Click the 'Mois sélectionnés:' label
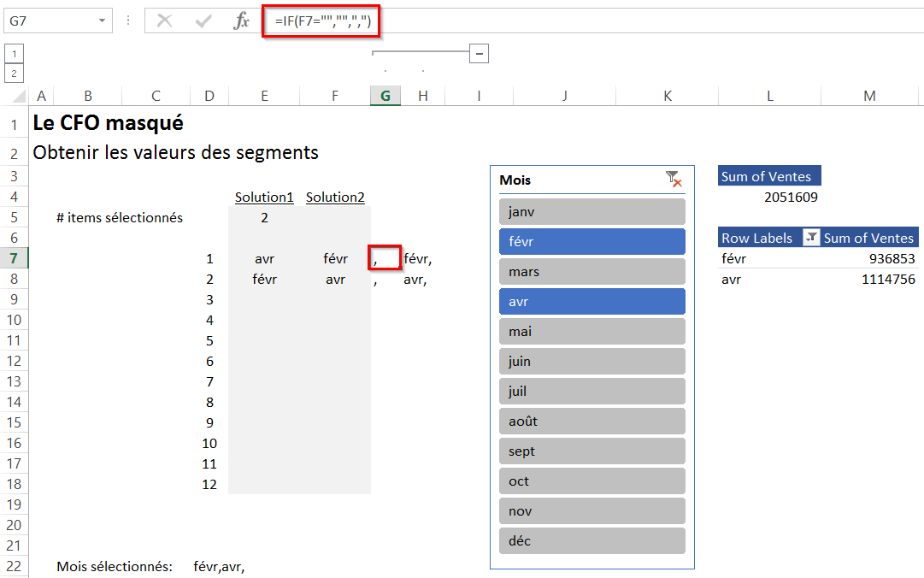Viewport: 924px width, 578px height. point(115,566)
